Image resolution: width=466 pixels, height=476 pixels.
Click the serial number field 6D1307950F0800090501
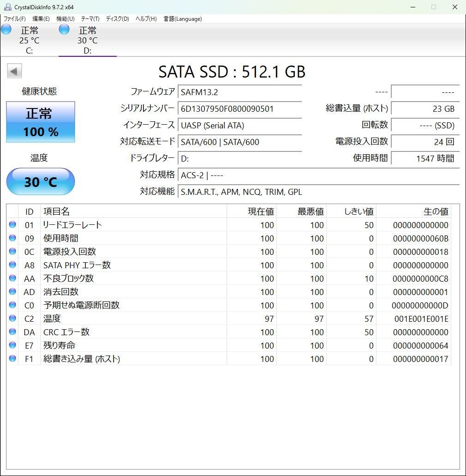239,108
